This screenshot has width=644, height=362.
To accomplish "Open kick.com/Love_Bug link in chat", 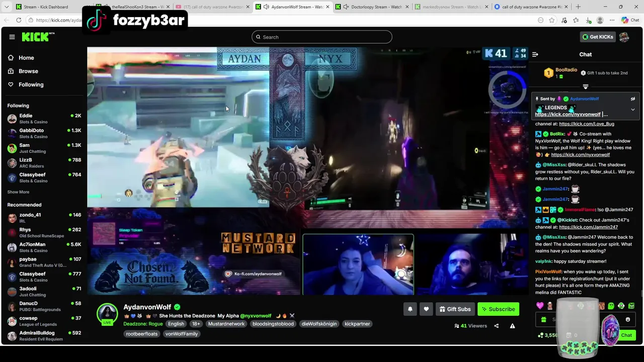I will click(x=587, y=124).
